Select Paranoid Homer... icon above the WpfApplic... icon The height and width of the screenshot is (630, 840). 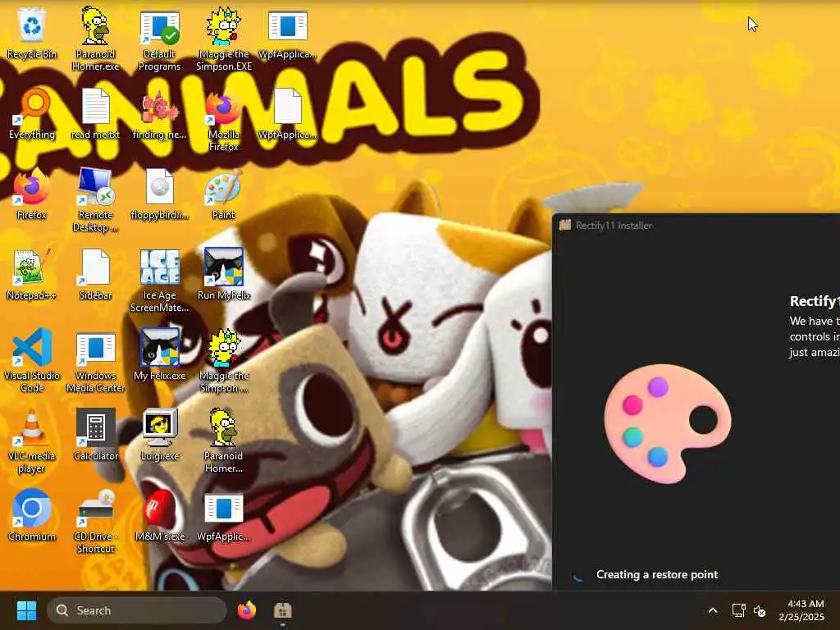224,441
